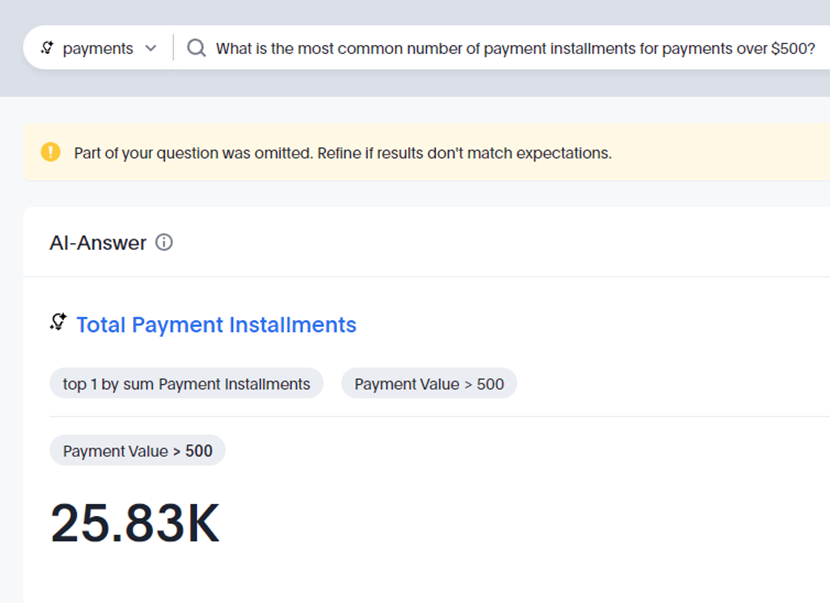The height and width of the screenshot is (603, 830).
Task: Click the yellow warning exclamation icon
Action: click(50, 152)
